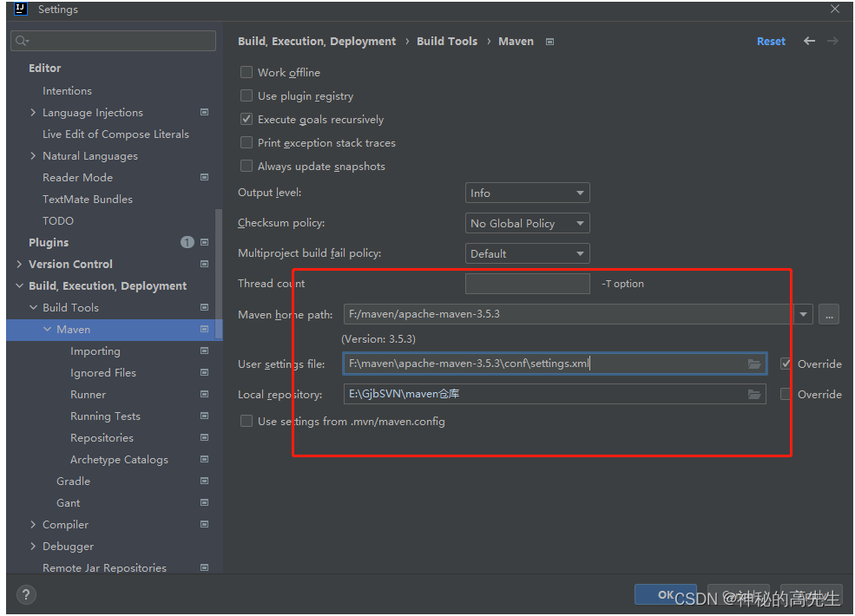Click the forward arrow icon near Reset
855x616 pixels.
point(832,41)
